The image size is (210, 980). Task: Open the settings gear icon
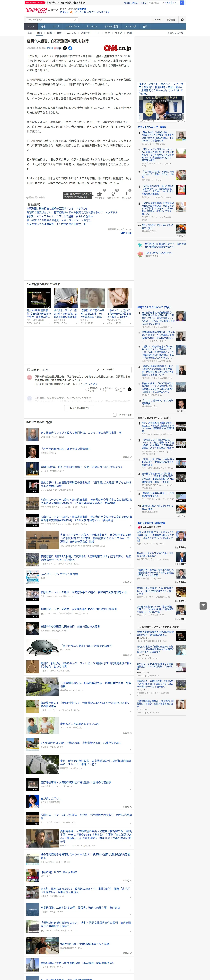coord(182,20)
